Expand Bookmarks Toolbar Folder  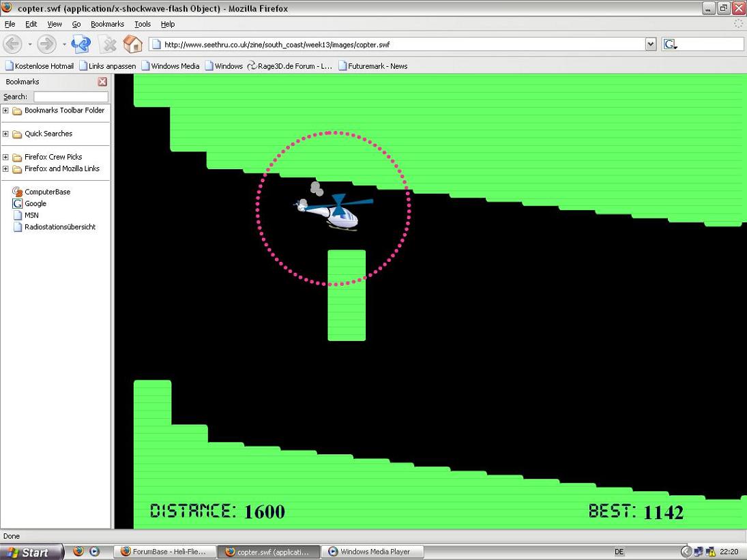[5, 110]
